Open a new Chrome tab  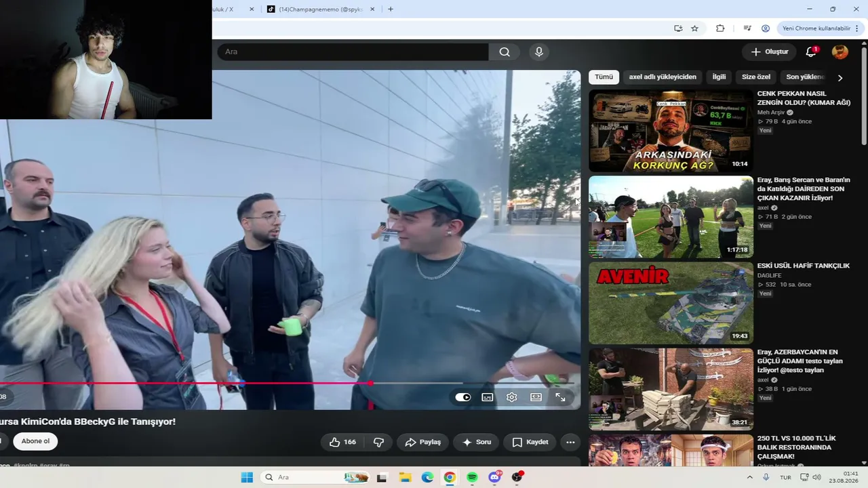click(391, 9)
